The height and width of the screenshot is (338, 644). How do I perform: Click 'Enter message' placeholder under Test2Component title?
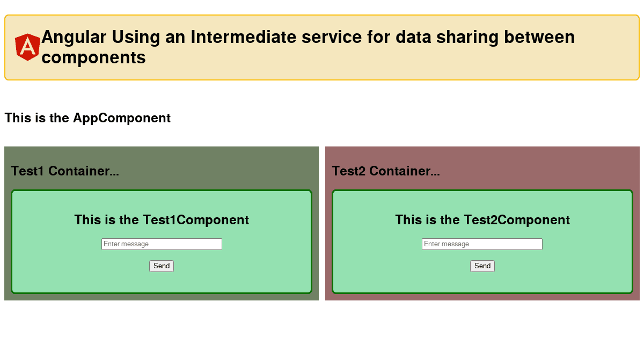coord(447,244)
